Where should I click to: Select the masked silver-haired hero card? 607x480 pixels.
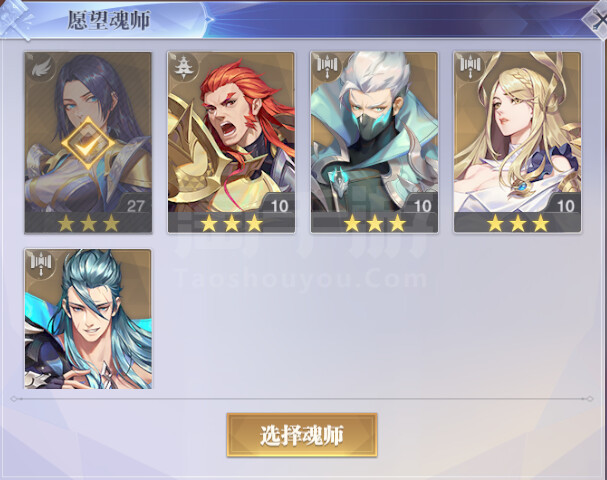[x=374, y=142]
